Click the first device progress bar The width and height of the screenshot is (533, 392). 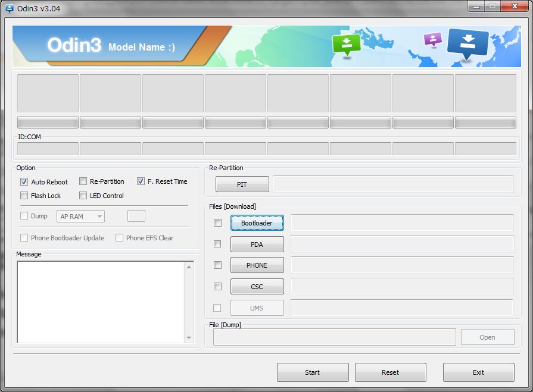coord(48,122)
